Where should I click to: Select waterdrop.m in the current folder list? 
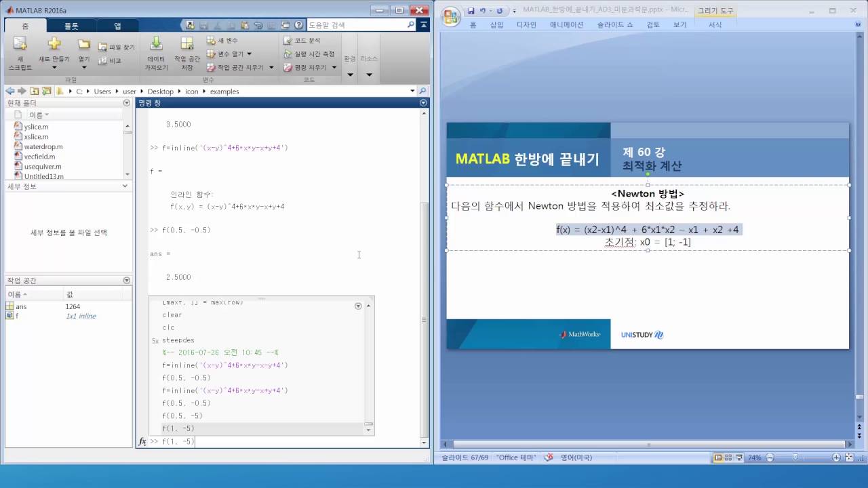pyautogui.click(x=43, y=146)
